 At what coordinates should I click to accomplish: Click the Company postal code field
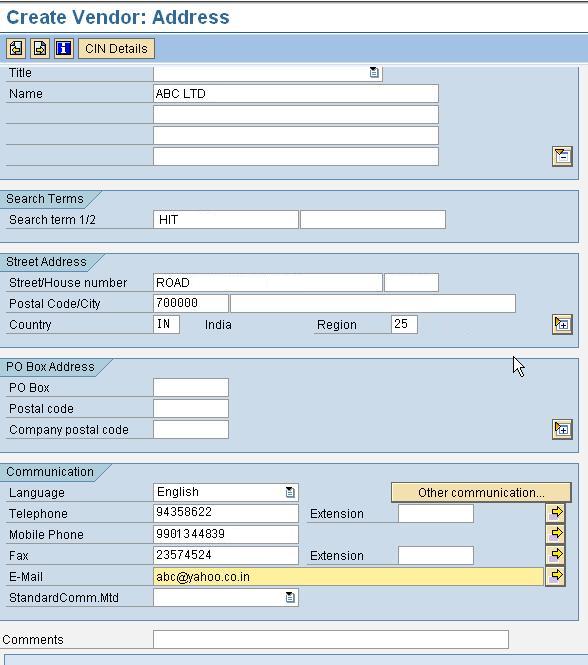click(x=191, y=429)
